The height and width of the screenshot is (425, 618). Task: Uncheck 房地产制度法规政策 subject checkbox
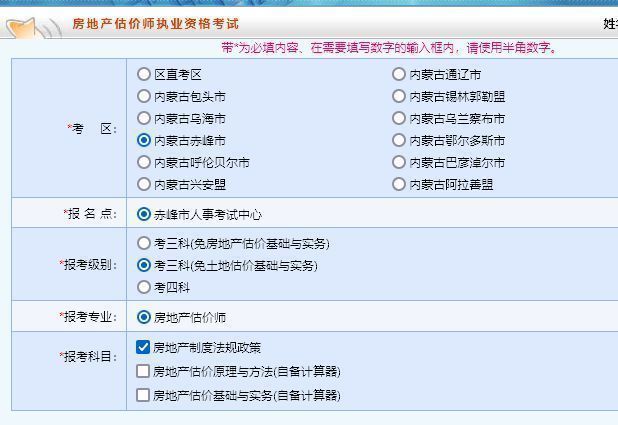(143, 347)
